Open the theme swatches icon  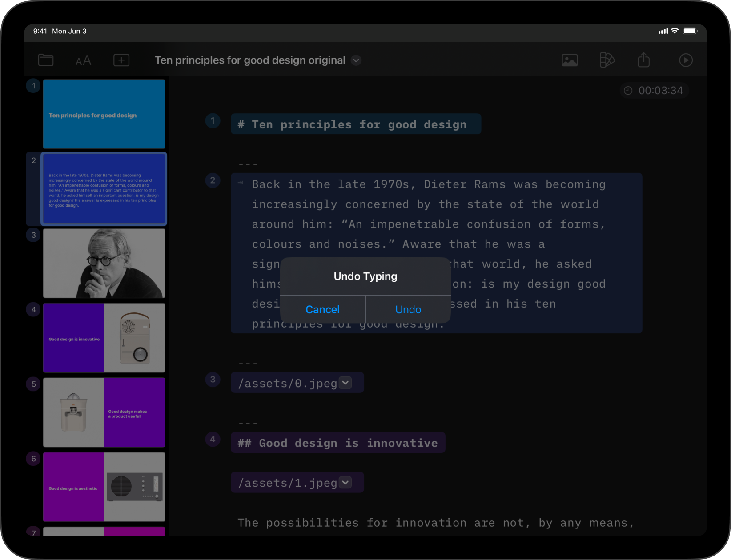tap(607, 60)
